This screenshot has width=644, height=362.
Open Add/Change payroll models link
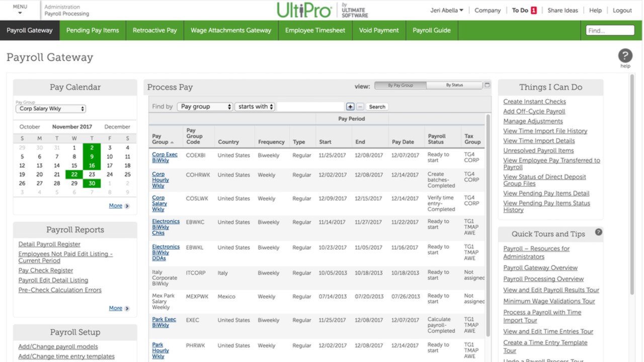(58, 347)
